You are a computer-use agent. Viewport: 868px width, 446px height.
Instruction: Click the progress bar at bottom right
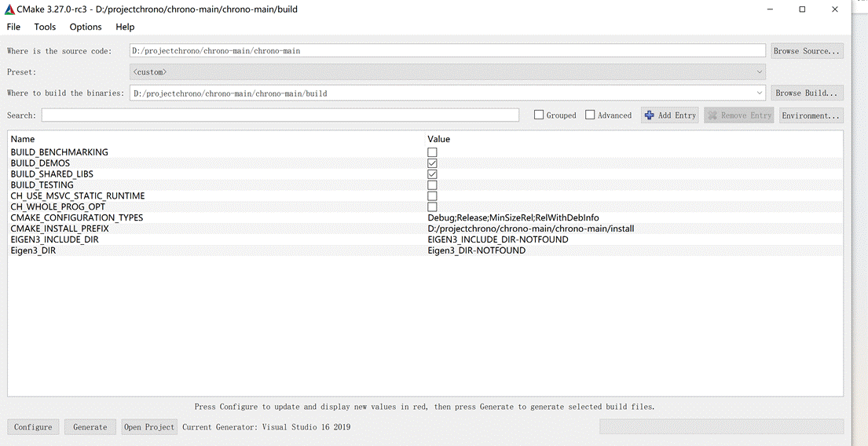point(721,426)
